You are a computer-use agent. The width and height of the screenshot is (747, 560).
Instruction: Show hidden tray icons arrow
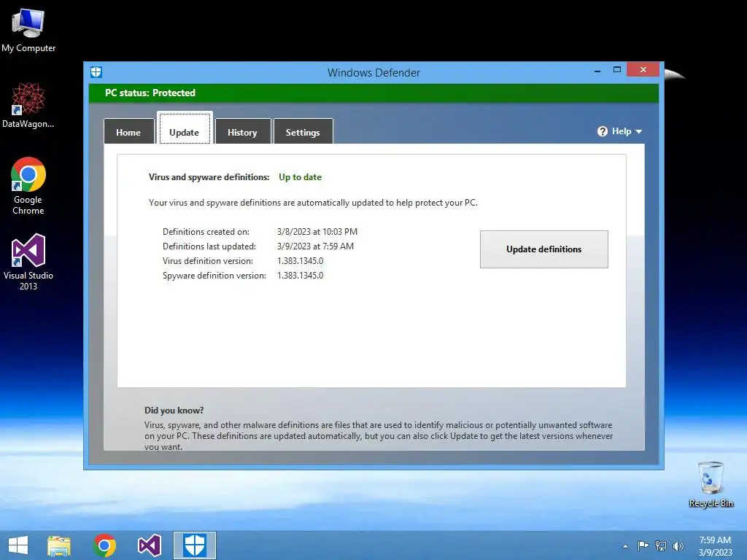click(x=625, y=546)
